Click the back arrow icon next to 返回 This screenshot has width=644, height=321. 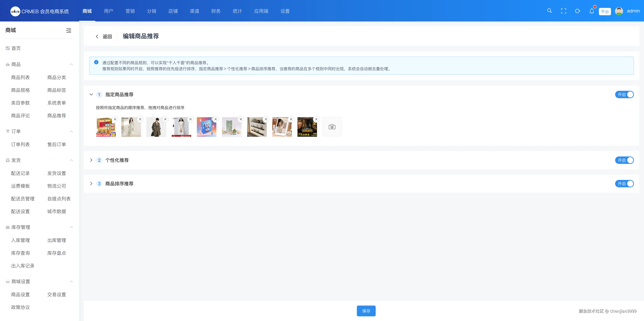point(97,37)
